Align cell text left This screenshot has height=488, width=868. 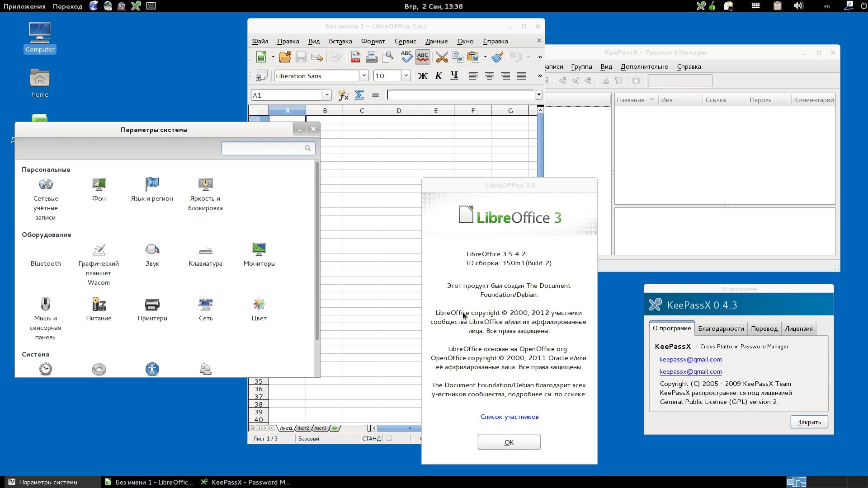coord(473,76)
